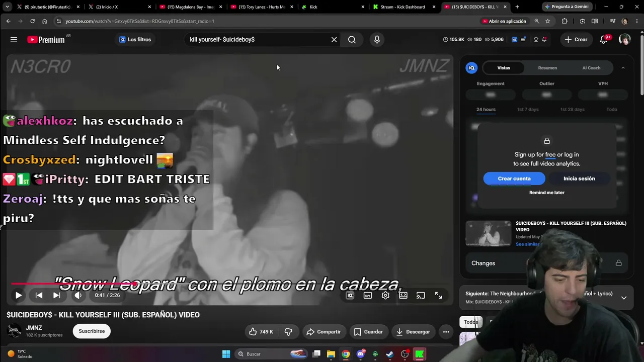
Task: Toggle subtitles on the player
Action: pos(368,296)
